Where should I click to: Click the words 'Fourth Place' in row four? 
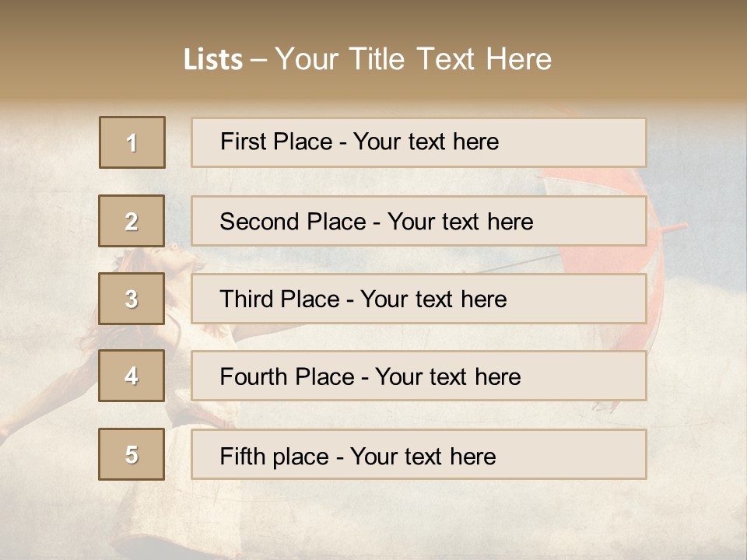click(287, 376)
